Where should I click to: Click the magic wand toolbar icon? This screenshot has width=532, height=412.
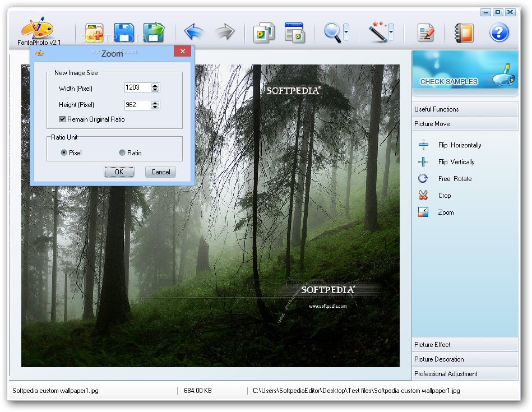click(x=378, y=32)
